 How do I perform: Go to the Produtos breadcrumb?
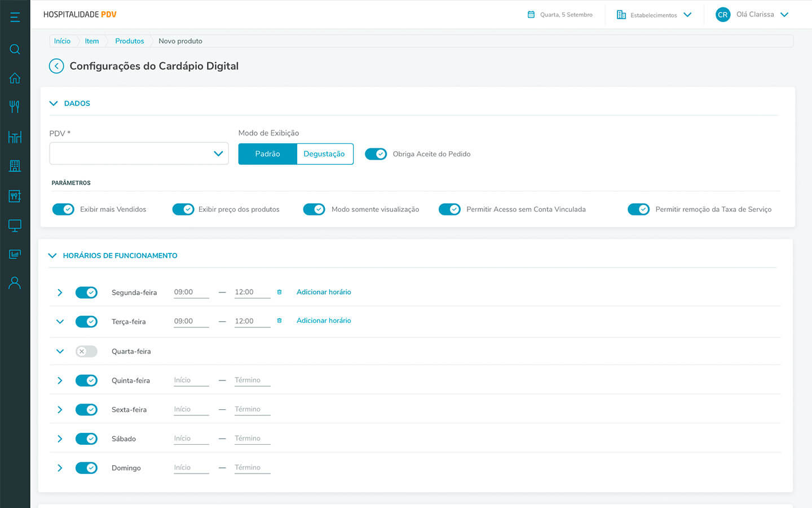click(129, 41)
